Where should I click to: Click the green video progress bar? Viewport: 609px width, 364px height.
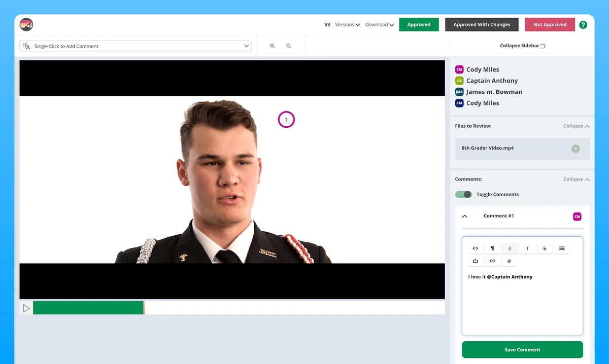[88, 308]
